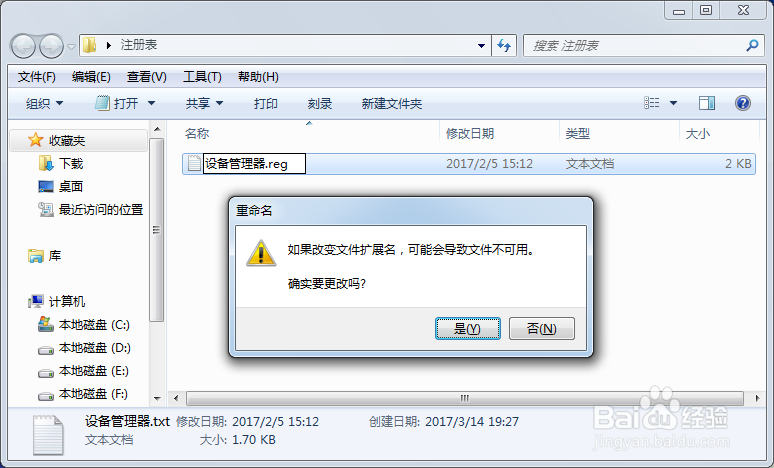The width and height of the screenshot is (774, 468).
Task: Toggle the preview pane icon
Action: [x=707, y=103]
